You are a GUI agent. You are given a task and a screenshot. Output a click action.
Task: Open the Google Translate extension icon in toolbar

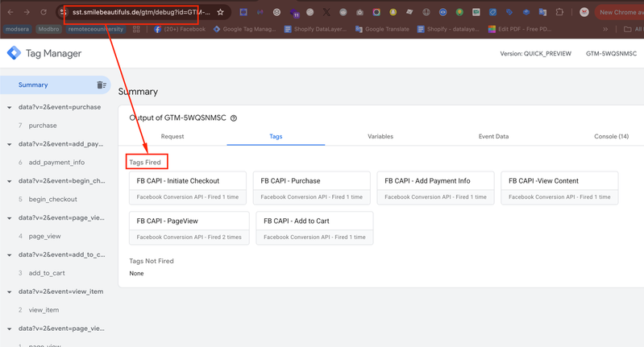(x=542, y=12)
